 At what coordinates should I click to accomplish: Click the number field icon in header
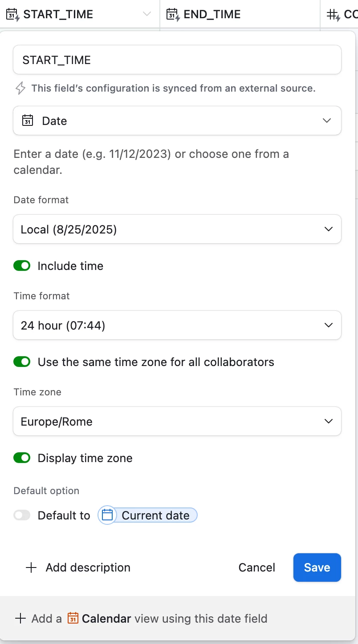tap(333, 15)
